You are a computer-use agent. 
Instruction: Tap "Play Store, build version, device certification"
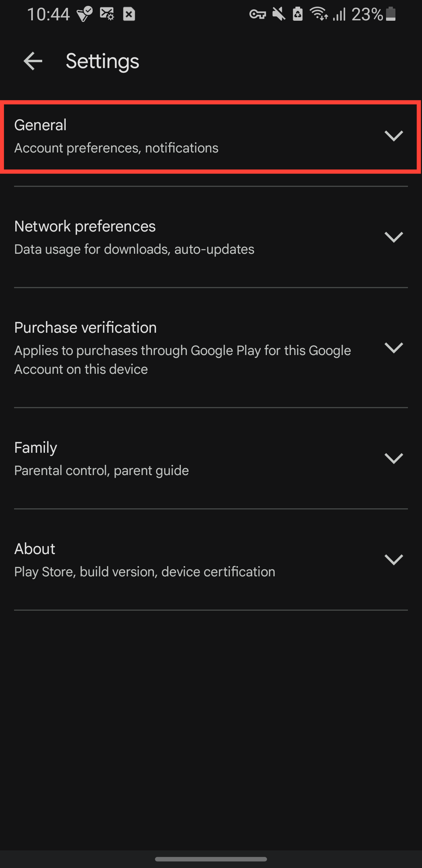(145, 572)
